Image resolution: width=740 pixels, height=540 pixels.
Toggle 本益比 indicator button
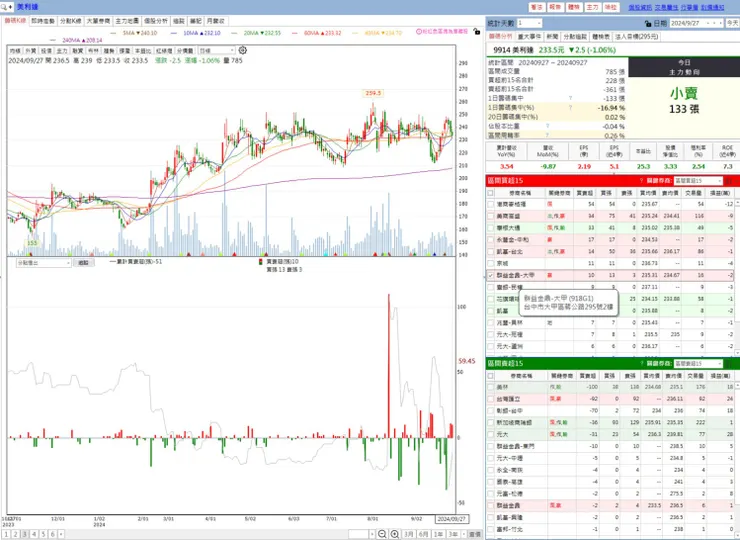click(x=143, y=51)
